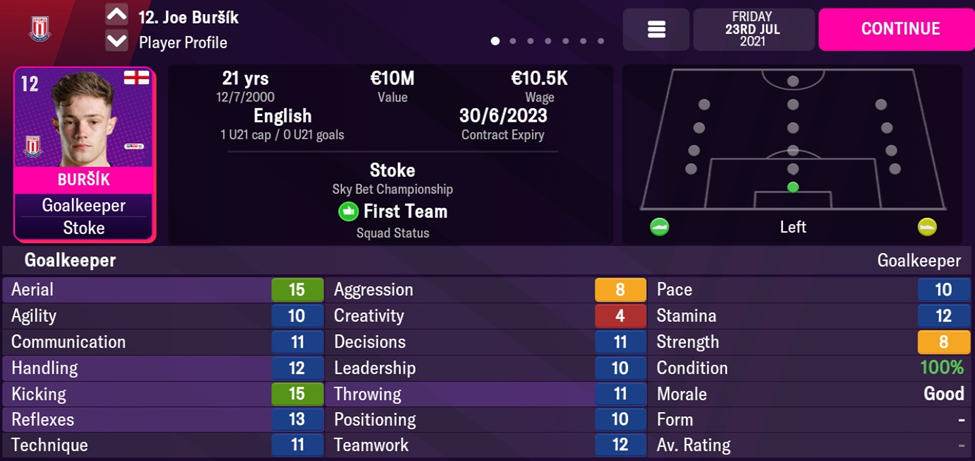Switch to the second page dot

(x=513, y=42)
